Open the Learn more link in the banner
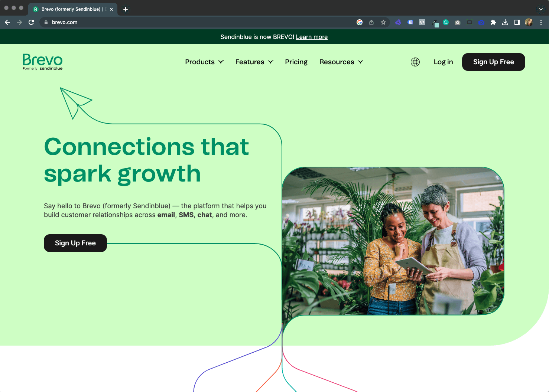The width and height of the screenshot is (549, 392). pos(312,37)
